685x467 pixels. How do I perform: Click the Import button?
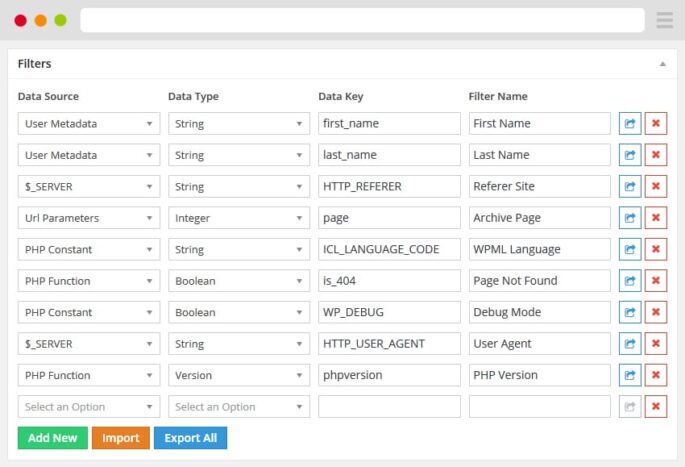tap(121, 438)
